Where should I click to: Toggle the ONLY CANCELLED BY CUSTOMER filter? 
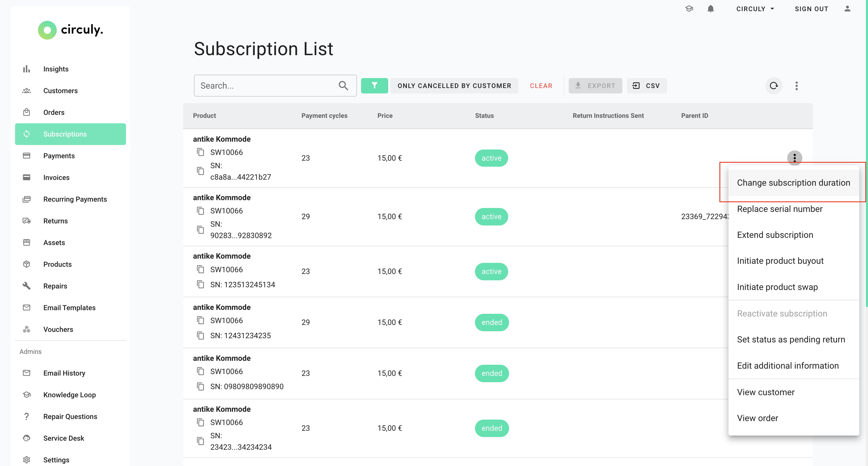[454, 86]
